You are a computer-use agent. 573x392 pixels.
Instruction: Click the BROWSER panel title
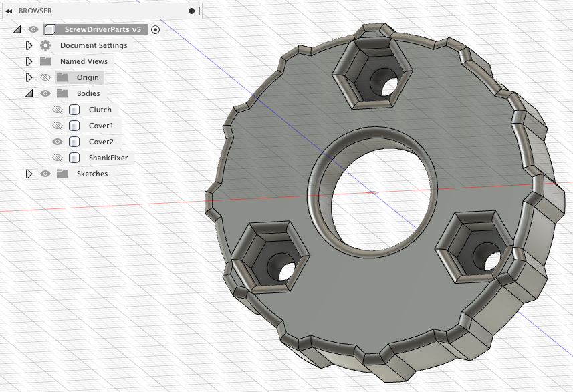(x=35, y=11)
